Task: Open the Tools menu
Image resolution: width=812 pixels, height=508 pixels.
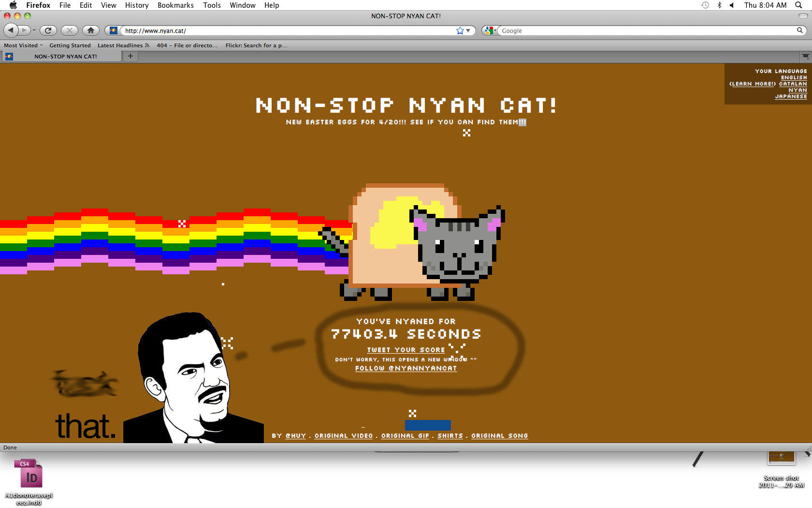Action: tap(212, 5)
